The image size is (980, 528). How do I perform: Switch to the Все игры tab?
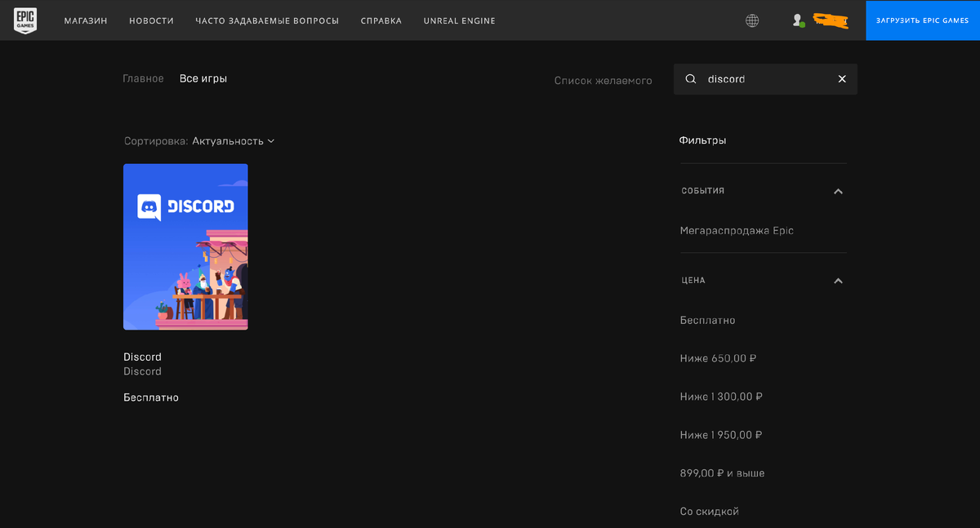[203, 79]
